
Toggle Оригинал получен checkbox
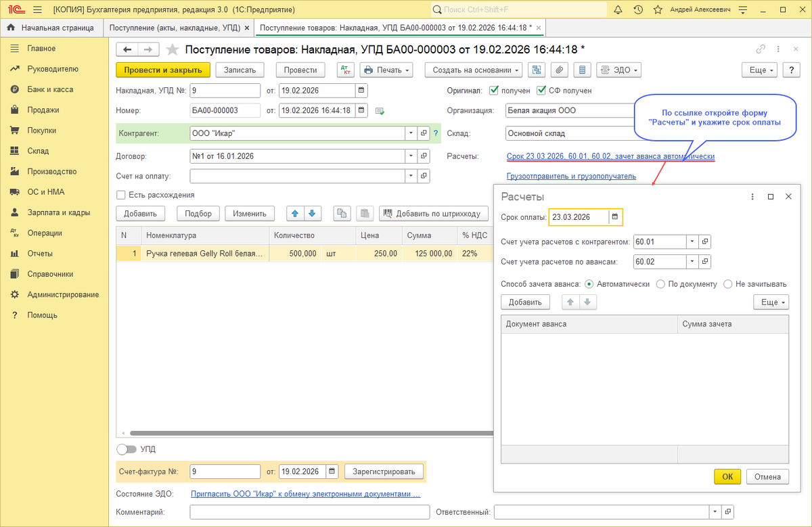[494, 91]
